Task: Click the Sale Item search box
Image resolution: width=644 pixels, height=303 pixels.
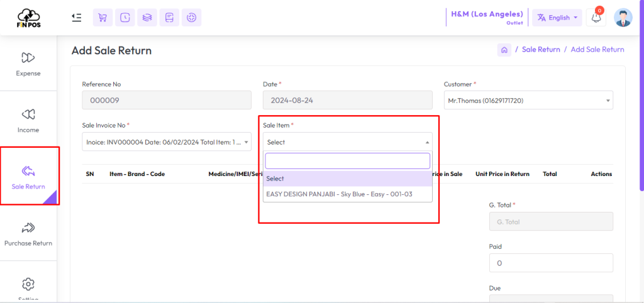Action: 347,161
